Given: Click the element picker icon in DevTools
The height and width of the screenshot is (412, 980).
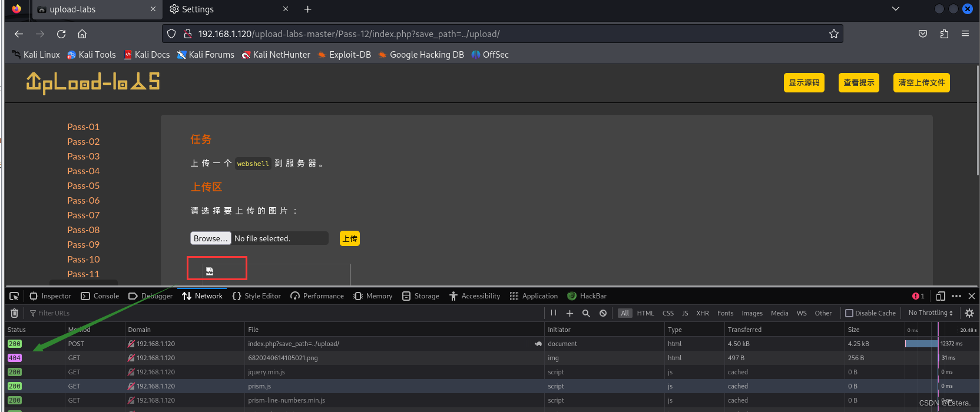Looking at the screenshot, I should pos(14,296).
